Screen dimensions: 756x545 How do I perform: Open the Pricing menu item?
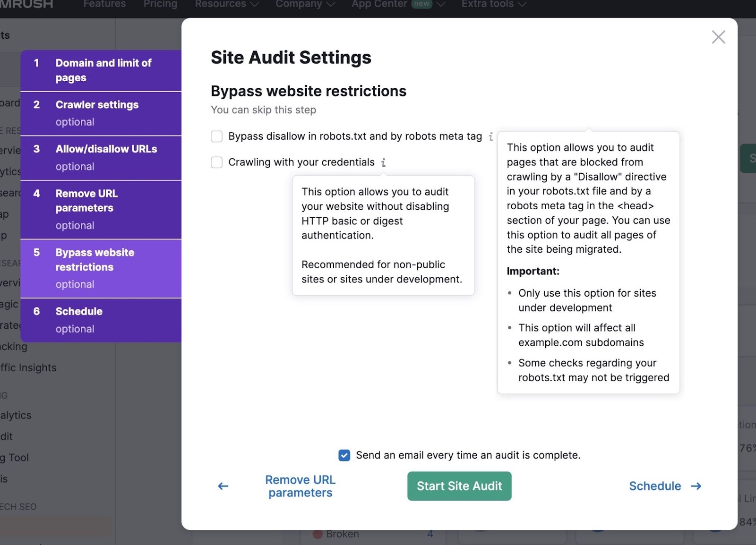pos(160,4)
